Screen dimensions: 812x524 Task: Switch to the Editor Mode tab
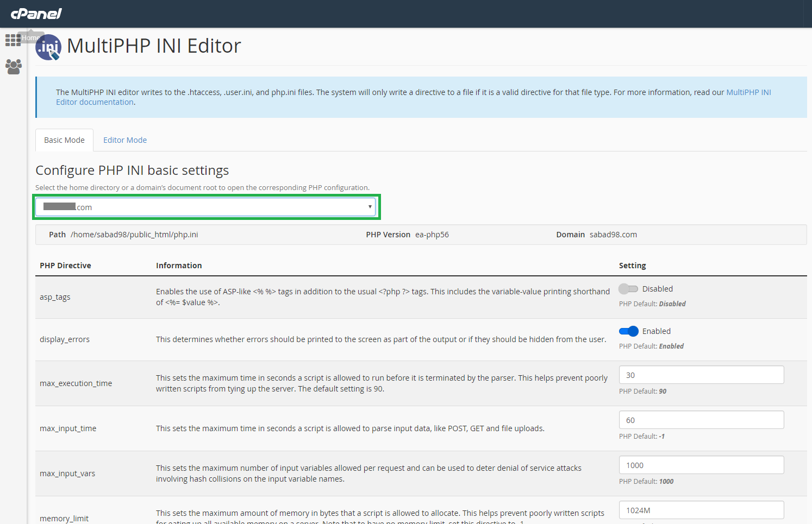point(125,140)
